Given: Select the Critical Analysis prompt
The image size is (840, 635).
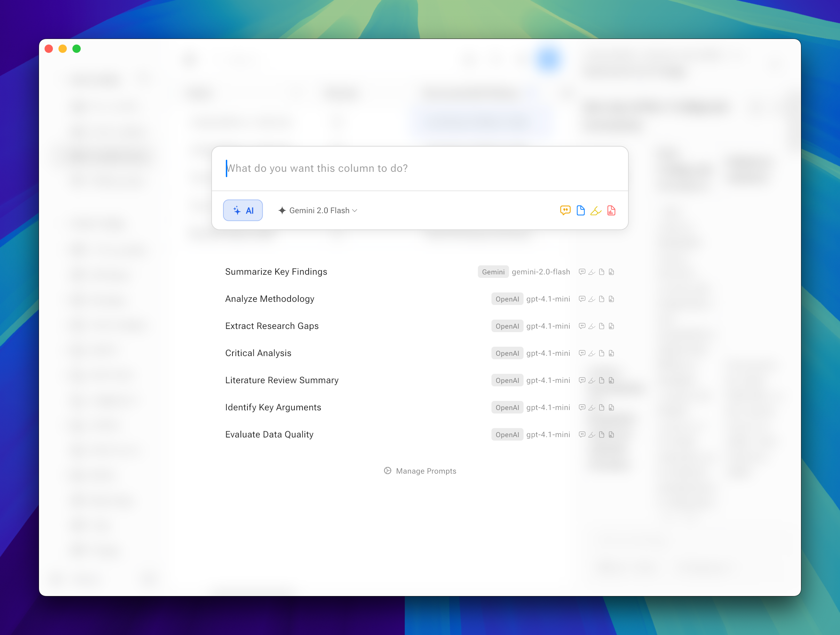Looking at the screenshot, I should 258,353.
